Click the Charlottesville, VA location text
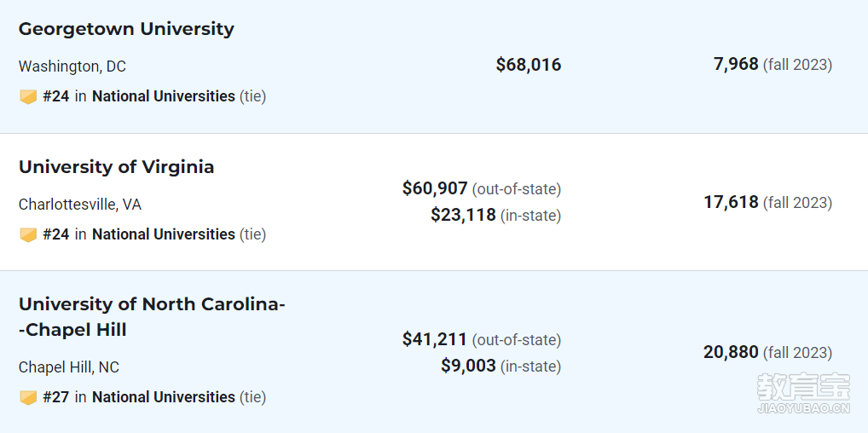Viewport: 868px width, 433px height. (x=80, y=205)
